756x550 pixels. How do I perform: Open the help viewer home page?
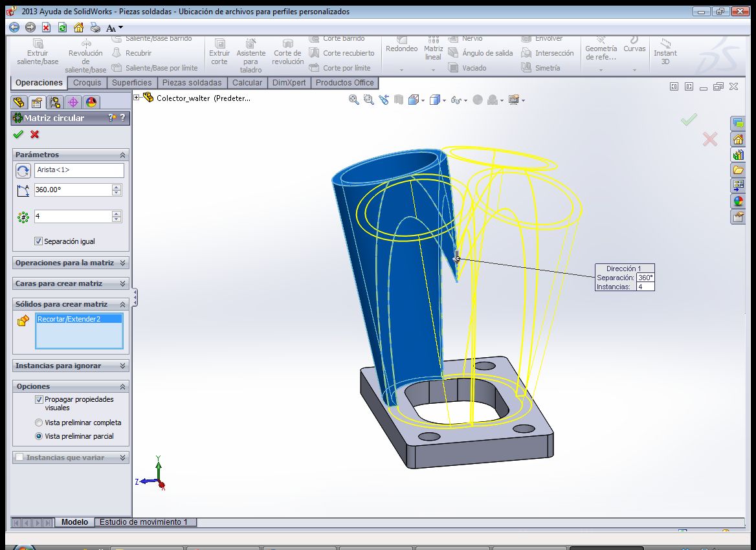tap(78, 27)
